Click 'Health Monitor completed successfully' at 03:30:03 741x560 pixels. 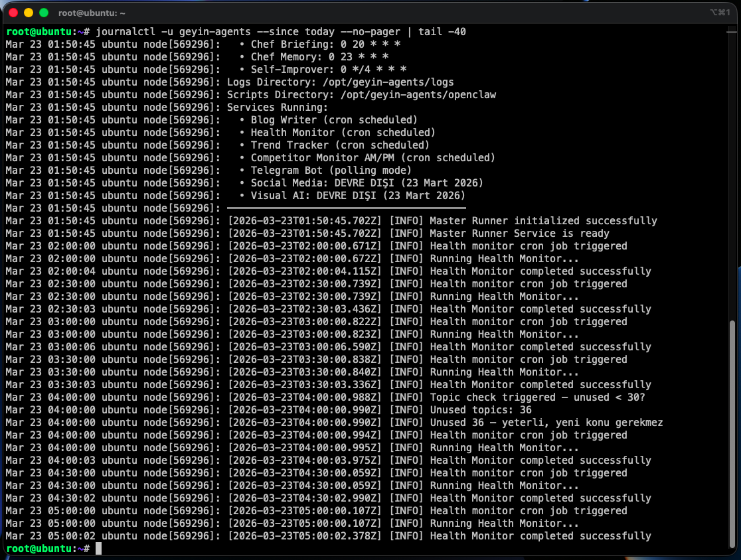[540, 384]
